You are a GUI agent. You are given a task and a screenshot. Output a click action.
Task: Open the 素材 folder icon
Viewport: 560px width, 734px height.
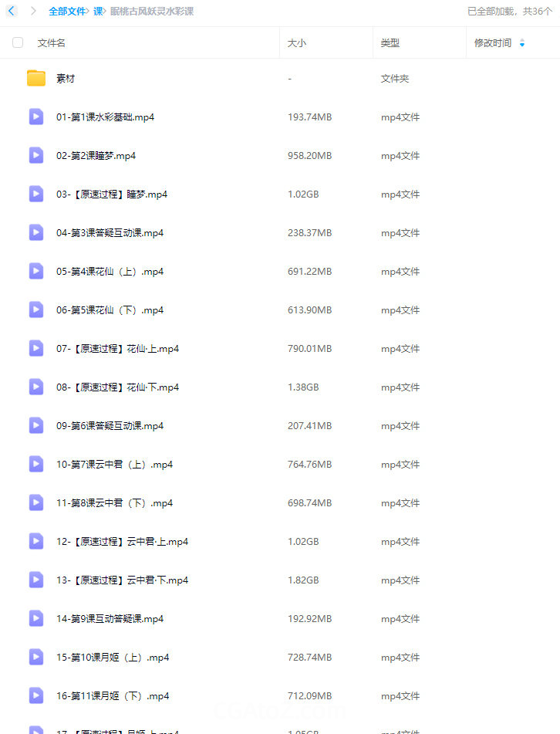[x=36, y=78]
